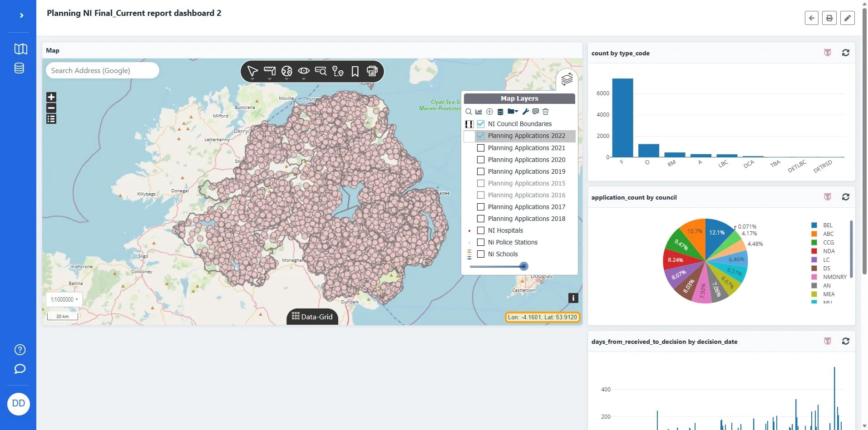Toggle the NMDNRY legend swatch in pie chart
This screenshot has height=430, width=868.
click(814, 277)
